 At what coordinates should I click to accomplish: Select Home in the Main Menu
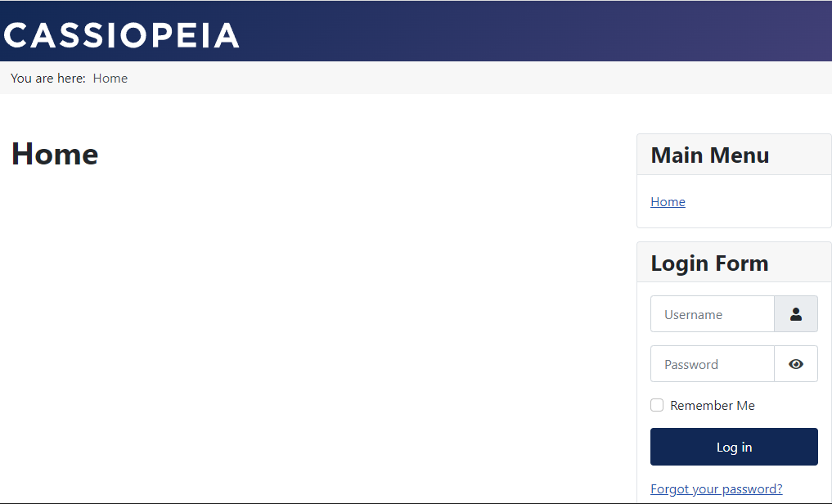pos(668,202)
